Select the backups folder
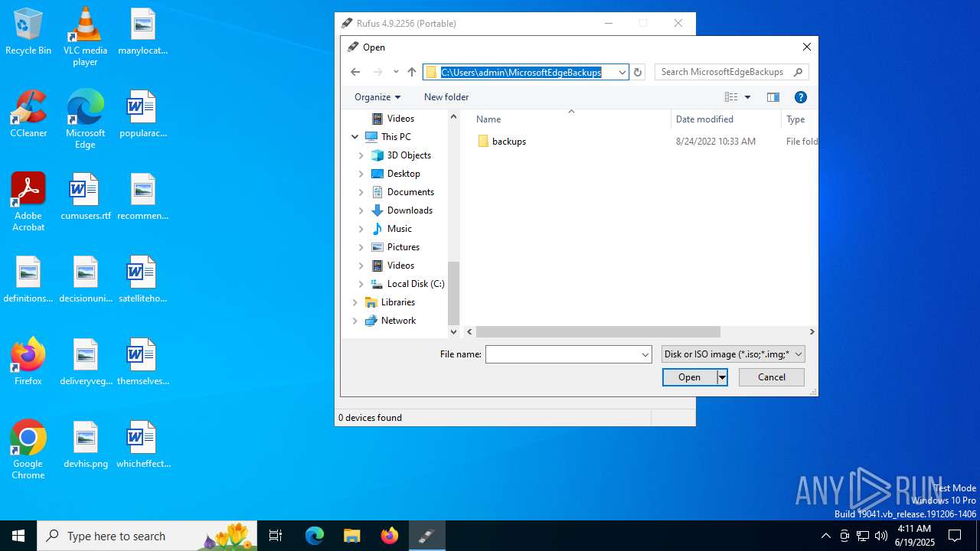 pos(509,142)
